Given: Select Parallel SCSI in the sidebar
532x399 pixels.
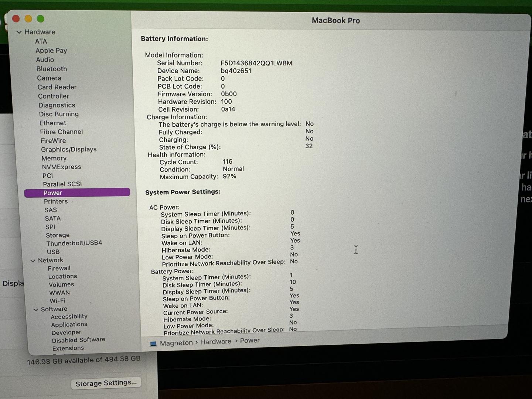Looking at the screenshot, I should [62, 184].
